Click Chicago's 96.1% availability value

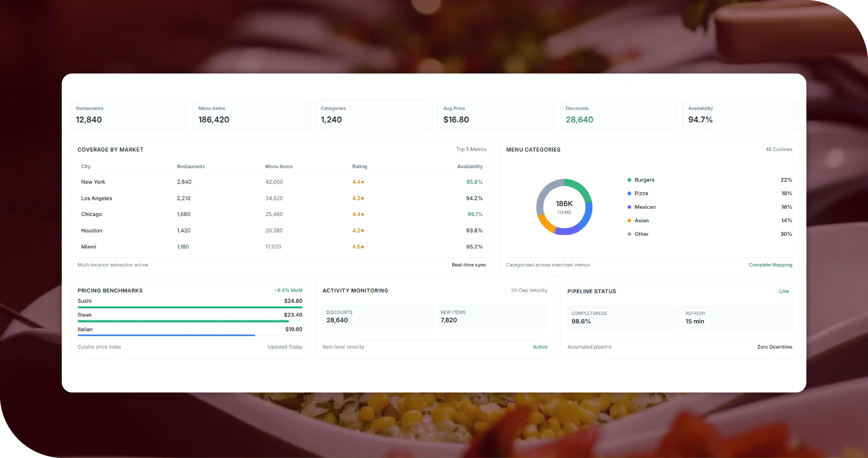click(475, 214)
